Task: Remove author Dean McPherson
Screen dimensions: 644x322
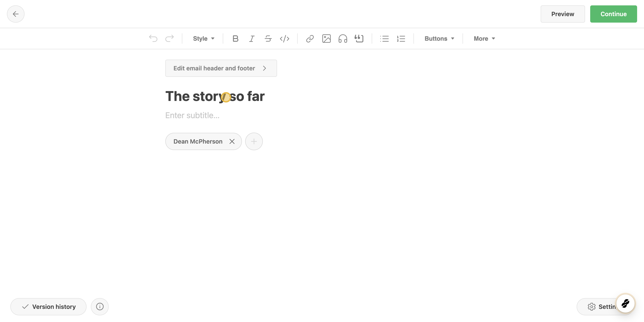Action: coord(232,141)
